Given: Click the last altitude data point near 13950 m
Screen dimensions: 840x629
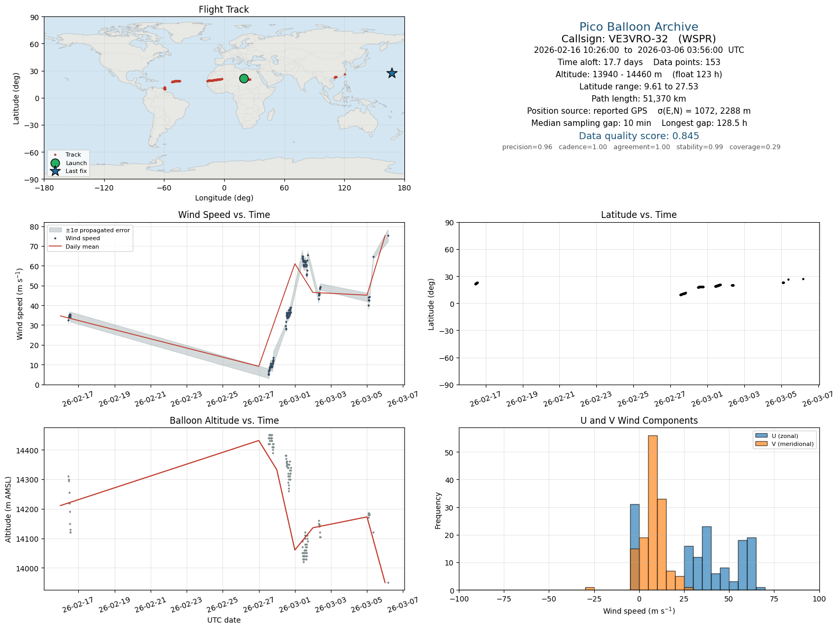Looking at the screenshot, I should pos(388,582).
